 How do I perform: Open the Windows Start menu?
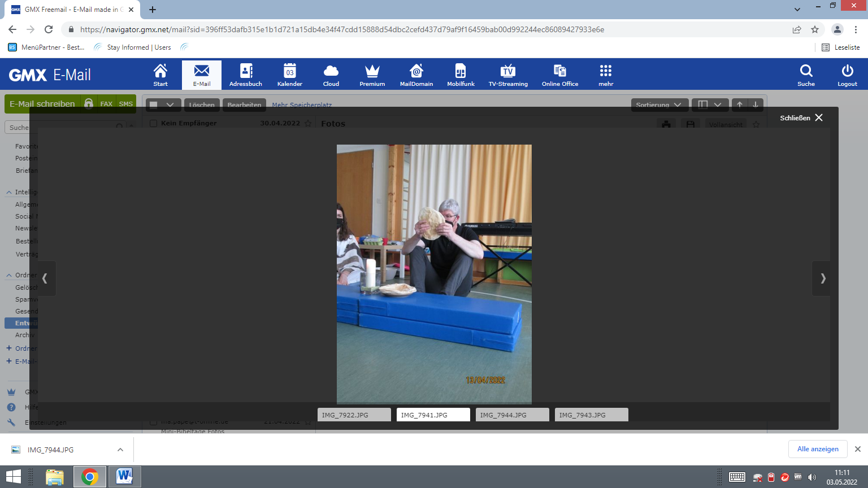(13, 477)
